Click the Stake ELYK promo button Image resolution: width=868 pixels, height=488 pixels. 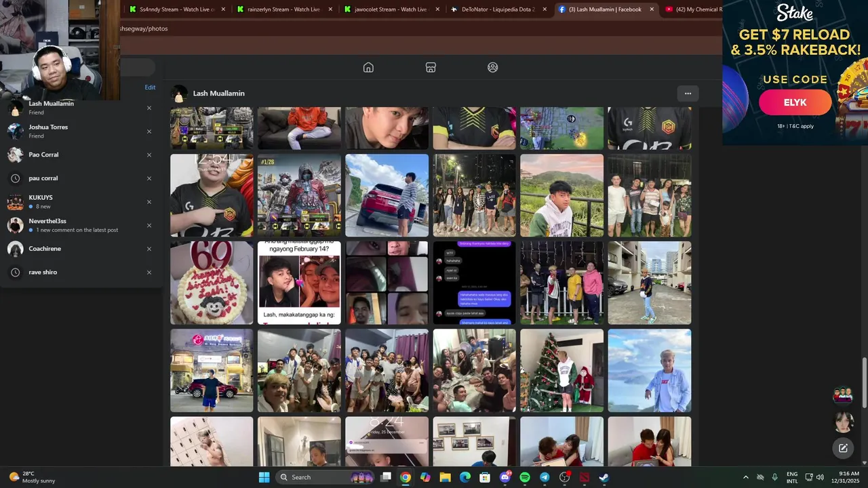(x=795, y=102)
